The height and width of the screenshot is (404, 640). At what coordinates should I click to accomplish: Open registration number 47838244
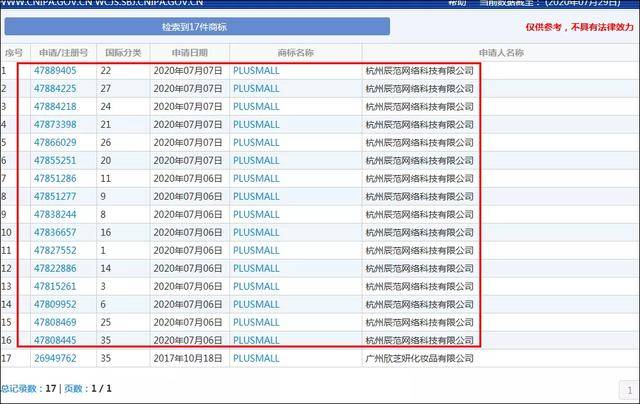coord(55,214)
